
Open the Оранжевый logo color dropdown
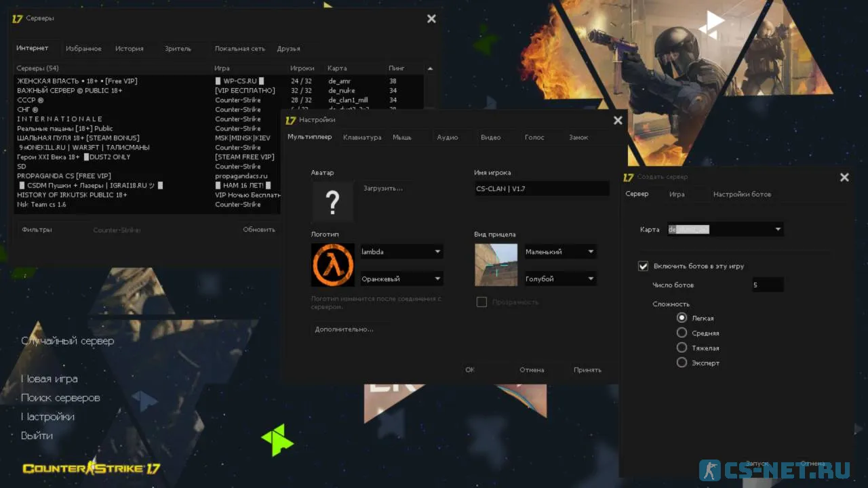(401, 279)
